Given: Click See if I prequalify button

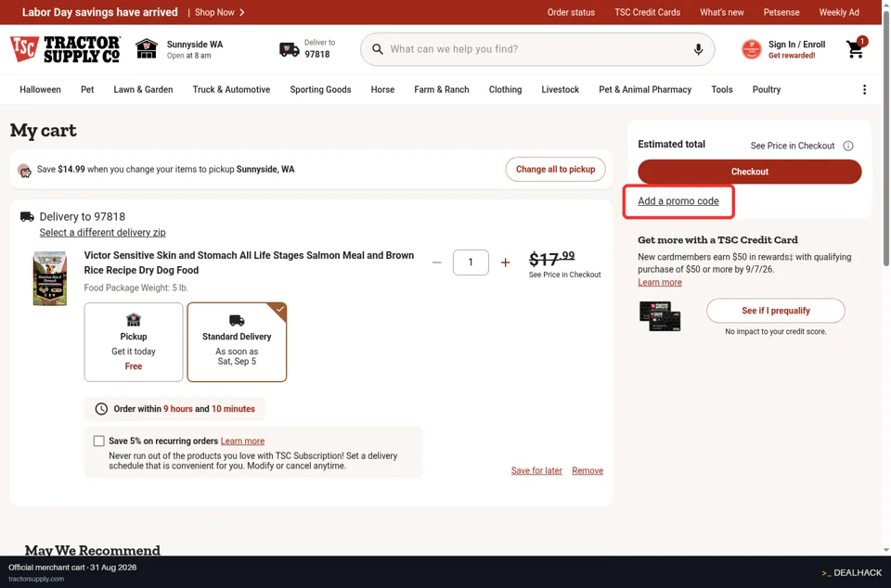Looking at the screenshot, I should pos(776,311).
